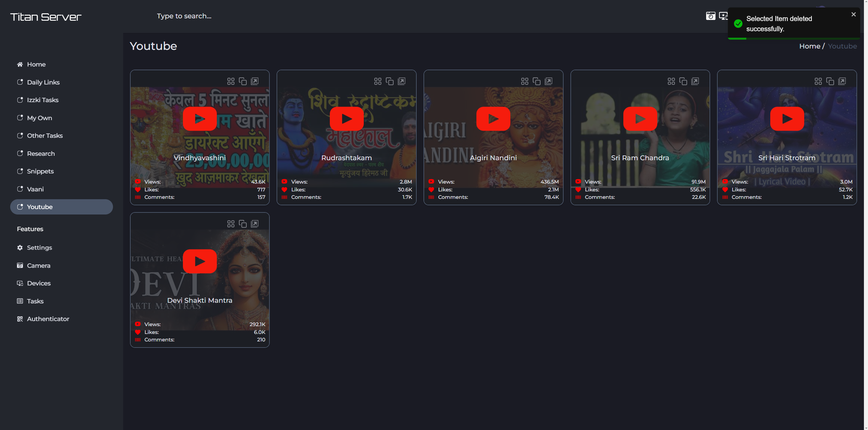
Task: Click the green success checkmark in notification
Action: pos(738,24)
